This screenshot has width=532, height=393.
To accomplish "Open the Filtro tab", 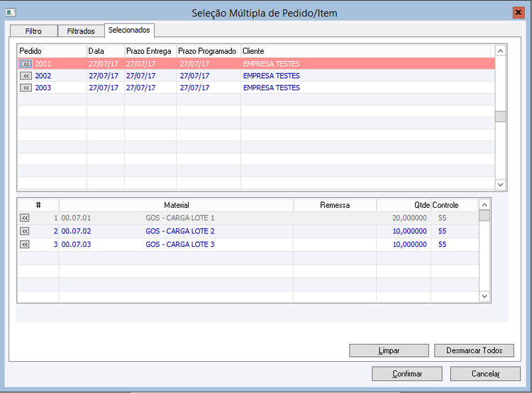I will tap(33, 31).
